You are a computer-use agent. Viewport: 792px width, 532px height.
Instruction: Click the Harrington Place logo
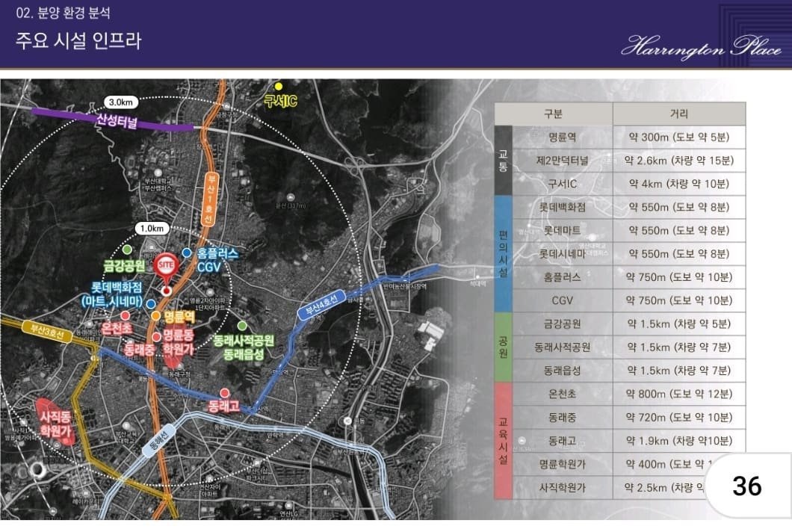click(x=701, y=46)
